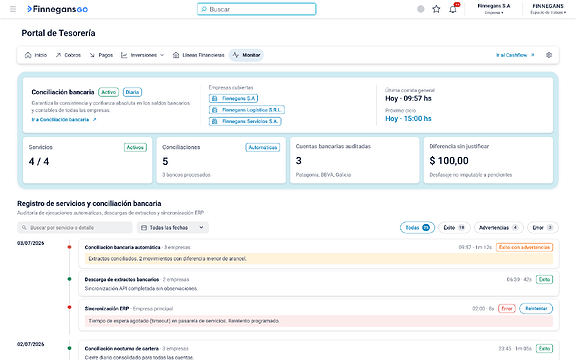Click red timeline dot for Conciliación bancaria automática
The width and height of the screenshot is (576, 360).
[69, 247]
